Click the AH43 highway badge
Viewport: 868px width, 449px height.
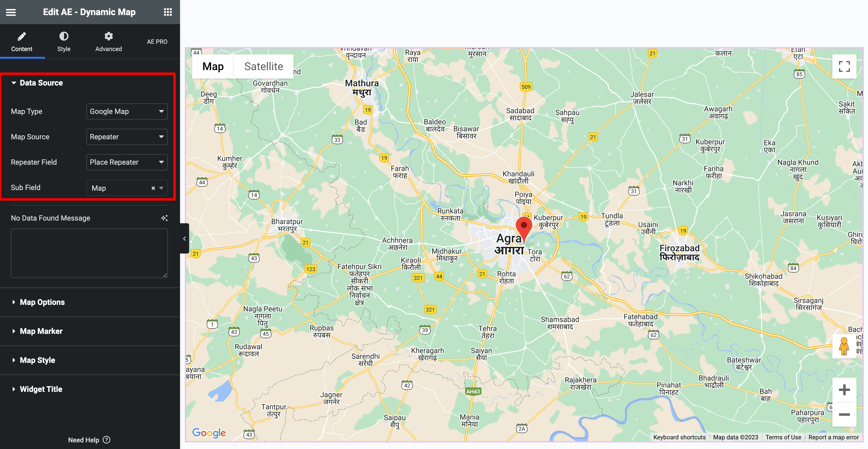click(473, 391)
